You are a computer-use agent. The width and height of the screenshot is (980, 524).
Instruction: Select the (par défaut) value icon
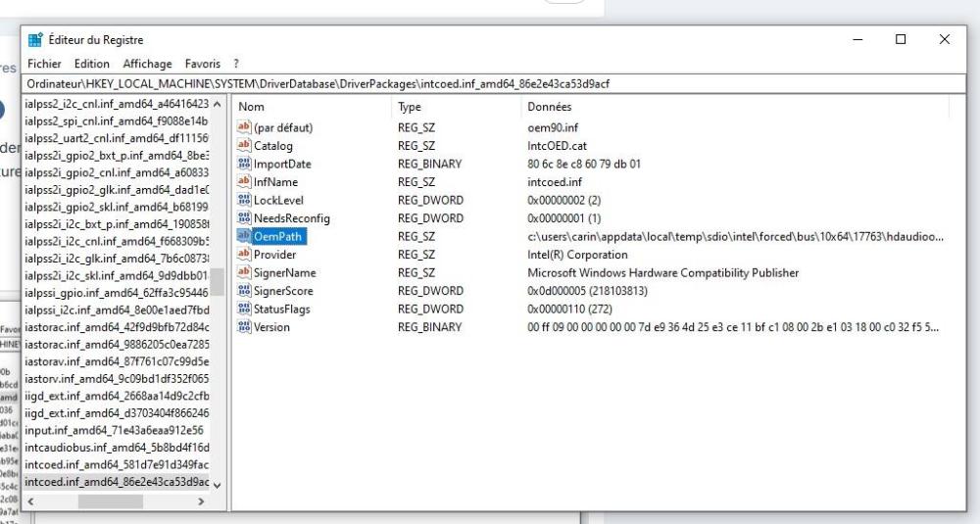[244, 127]
